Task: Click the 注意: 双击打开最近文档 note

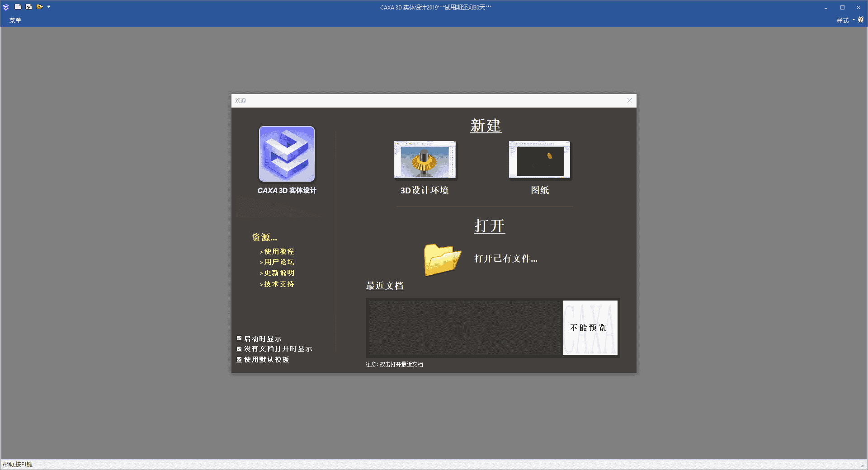Action: coord(394,364)
